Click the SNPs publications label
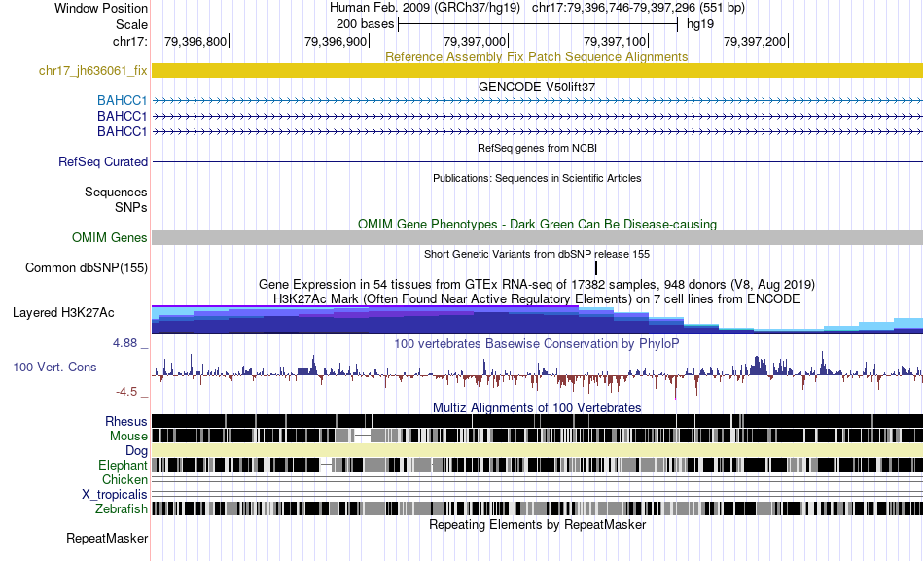Screen dimensions: 924x561 (131, 207)
